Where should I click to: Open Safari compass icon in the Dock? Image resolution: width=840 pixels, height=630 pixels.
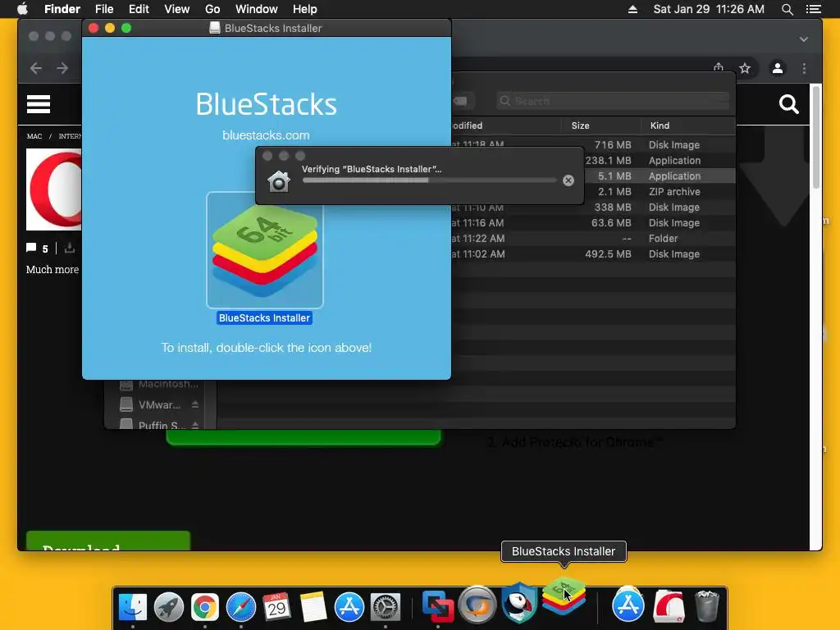pyautogui.click(x=241, y=608)
